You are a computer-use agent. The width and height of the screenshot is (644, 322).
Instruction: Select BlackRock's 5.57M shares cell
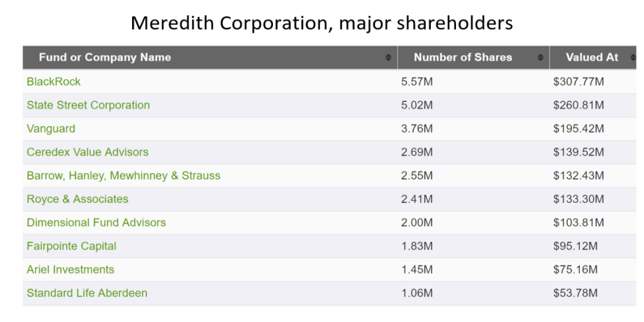[473, 82]
